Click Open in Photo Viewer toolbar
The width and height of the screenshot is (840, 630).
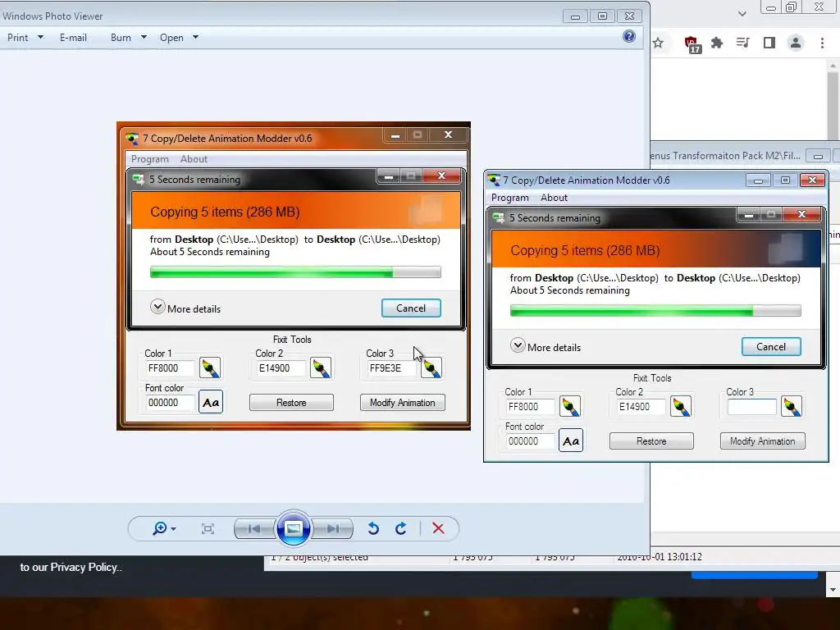(x=171, y=38)
